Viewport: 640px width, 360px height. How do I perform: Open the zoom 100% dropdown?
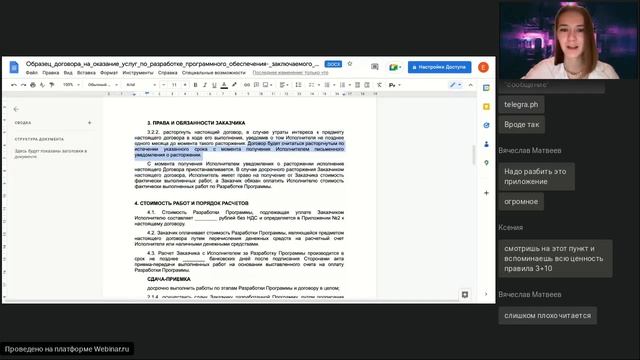point(71,85)
